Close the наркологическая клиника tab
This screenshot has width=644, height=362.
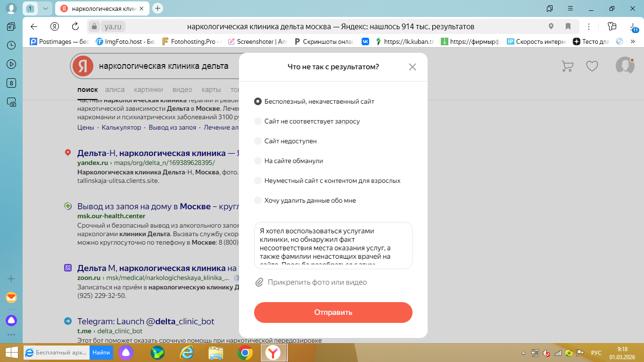[x=141, y=8]
